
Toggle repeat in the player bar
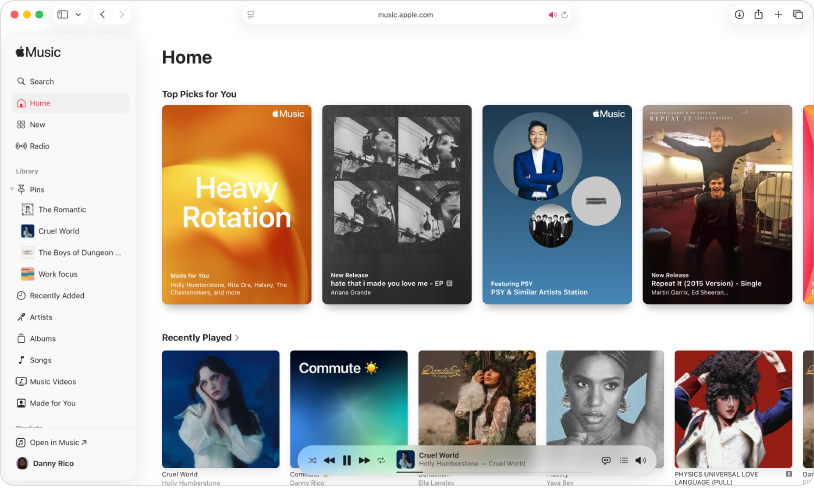pos(381,460)
